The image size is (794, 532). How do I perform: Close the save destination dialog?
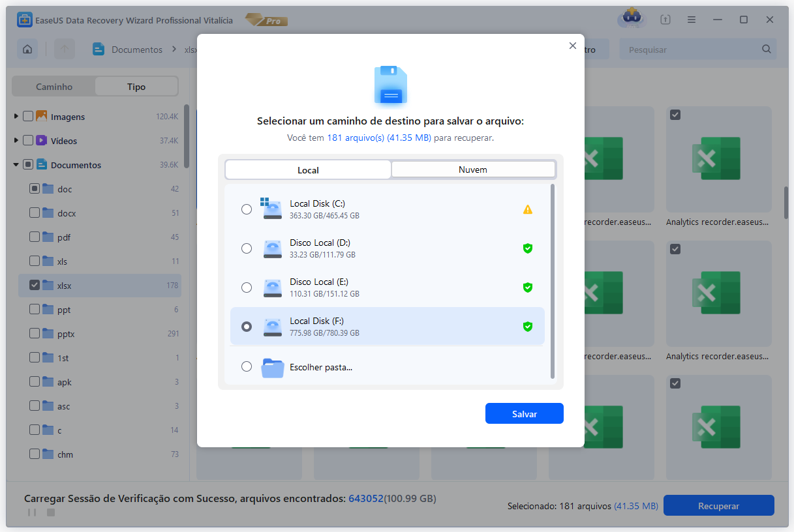(573, 46)
